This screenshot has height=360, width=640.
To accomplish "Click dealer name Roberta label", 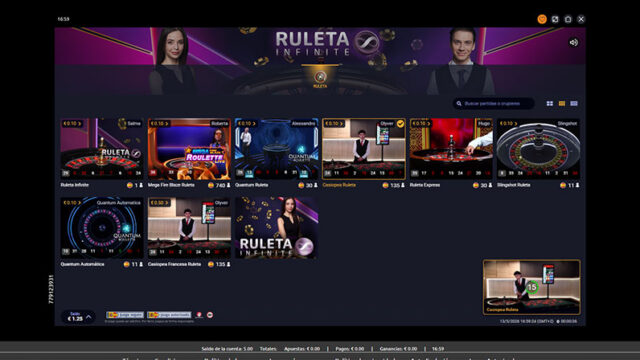I will [x=220, y=123].
